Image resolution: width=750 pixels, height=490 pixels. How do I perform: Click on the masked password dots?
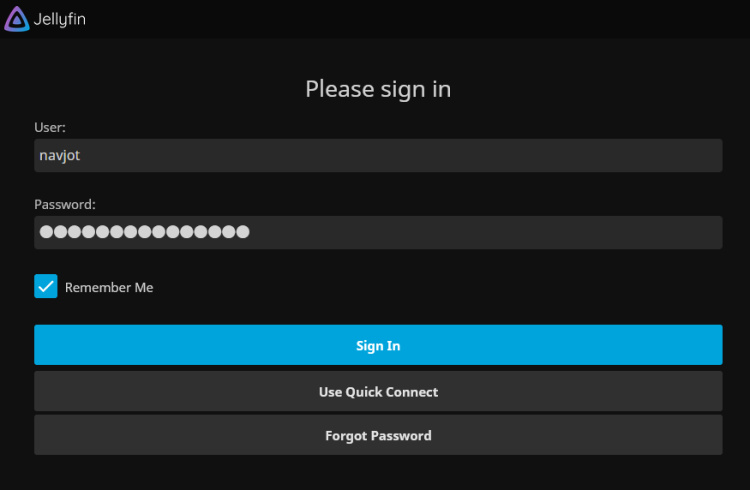[x=144, y=232]
